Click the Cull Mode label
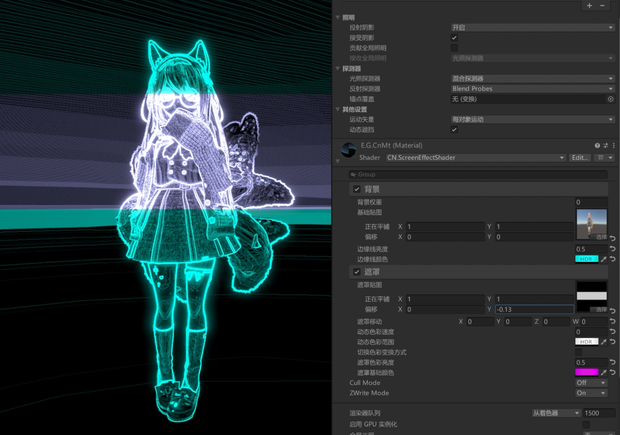This screenshot has height=435, width=620. 365,383
